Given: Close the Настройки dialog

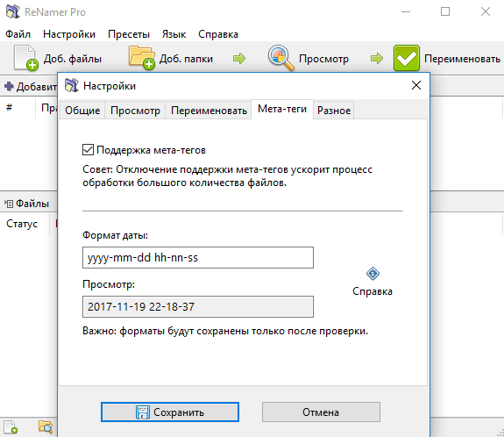Looking at the screenshot, I should click(416, 85).
